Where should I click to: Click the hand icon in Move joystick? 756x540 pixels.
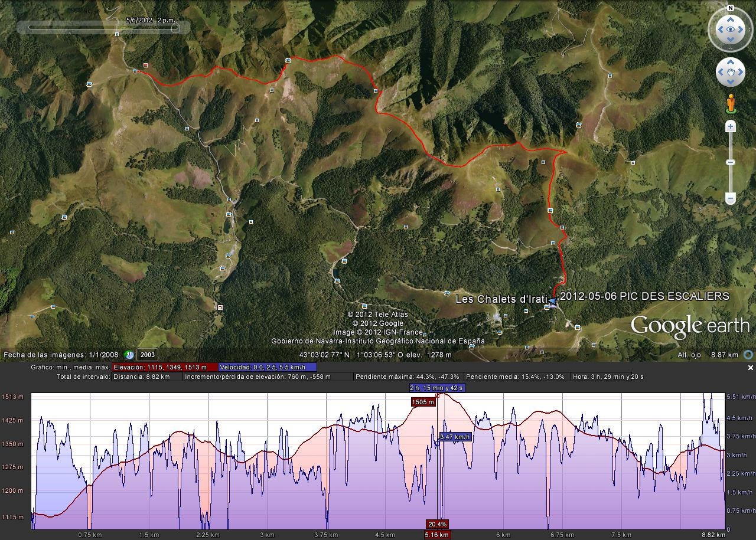tap(731, 73)
